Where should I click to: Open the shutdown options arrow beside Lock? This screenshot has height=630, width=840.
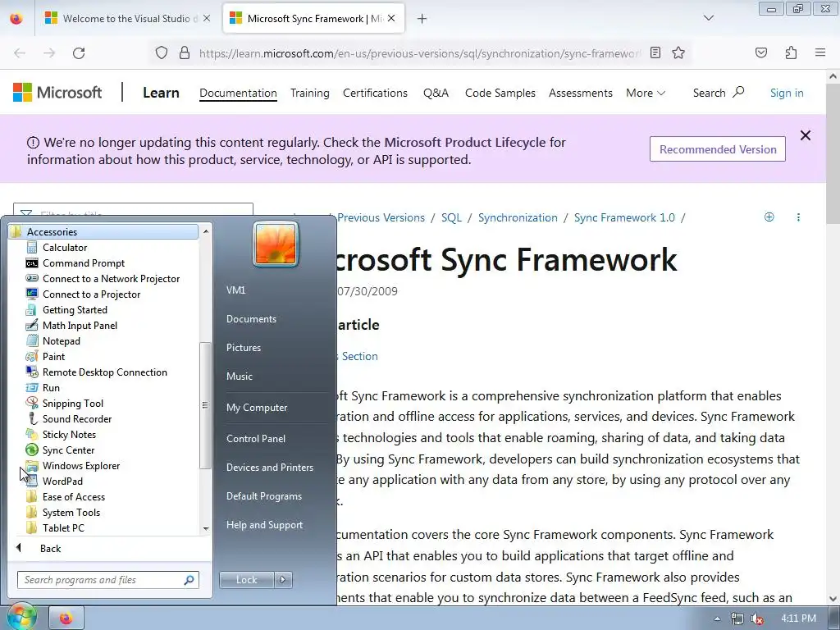pos(283,580)
